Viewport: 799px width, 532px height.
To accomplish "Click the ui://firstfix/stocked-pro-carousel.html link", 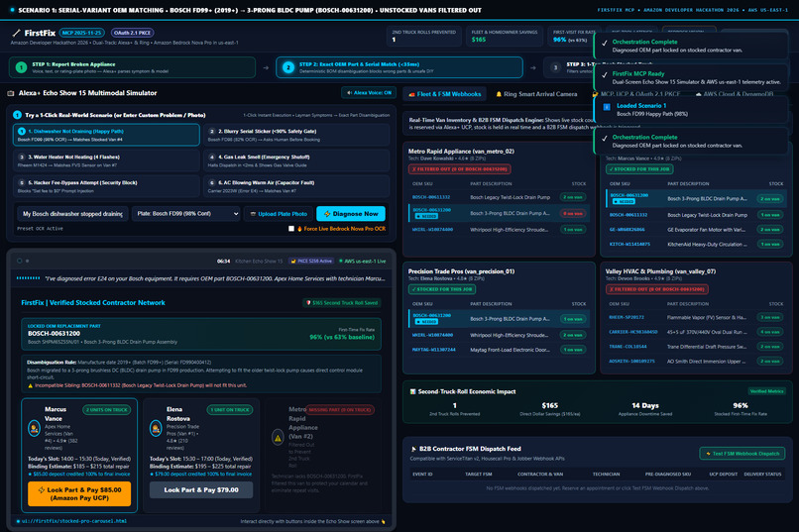I will (x=74, y=521).
